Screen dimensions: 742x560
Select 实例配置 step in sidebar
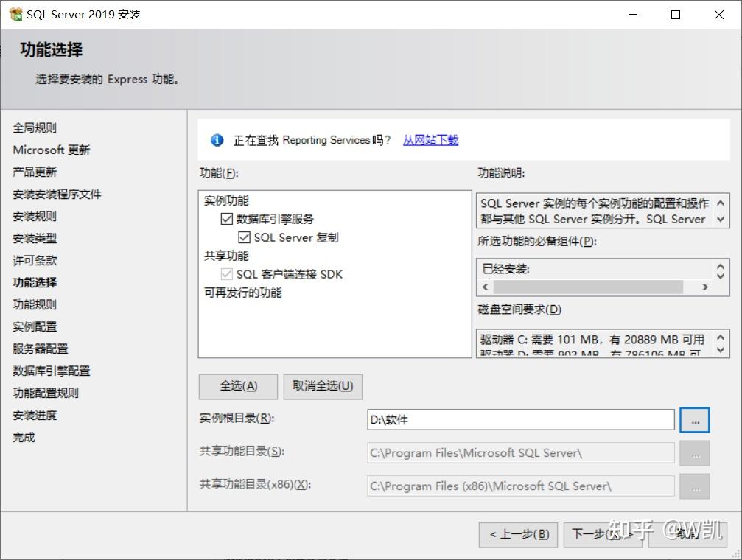(x=35, y=326)
